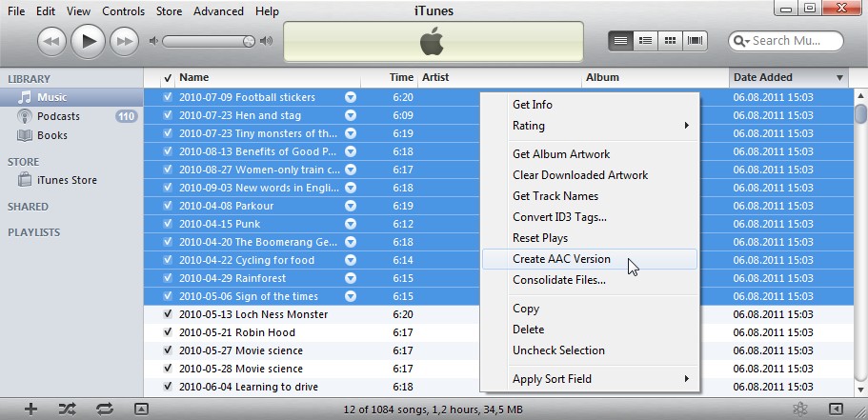Click the Genius atom icon
The image size is (868, 420).
pyautogui.click(x=799, y=410)
